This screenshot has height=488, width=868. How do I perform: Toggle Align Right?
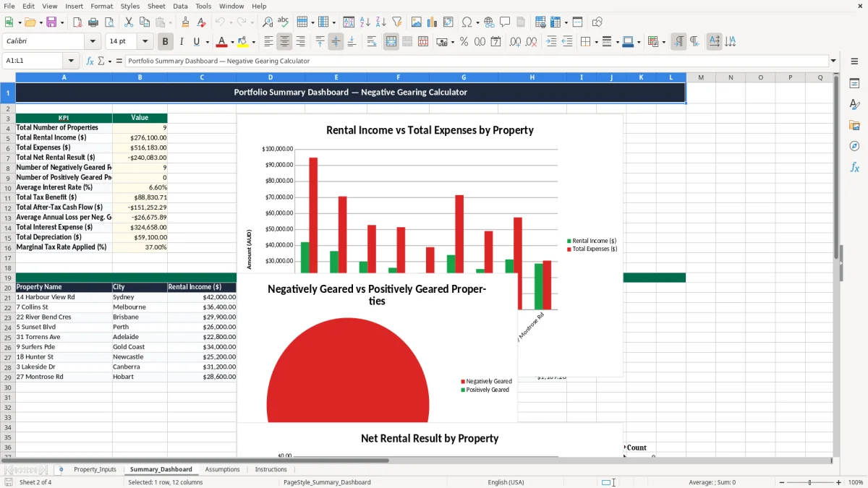click(300, 42)
